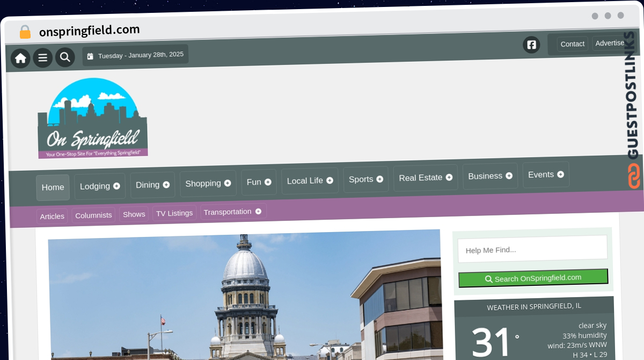The height and width of the screenshot is (360, 644).
Task: Click the H 34 • L 29 temperature text
Action: click(x=590, y=355)
